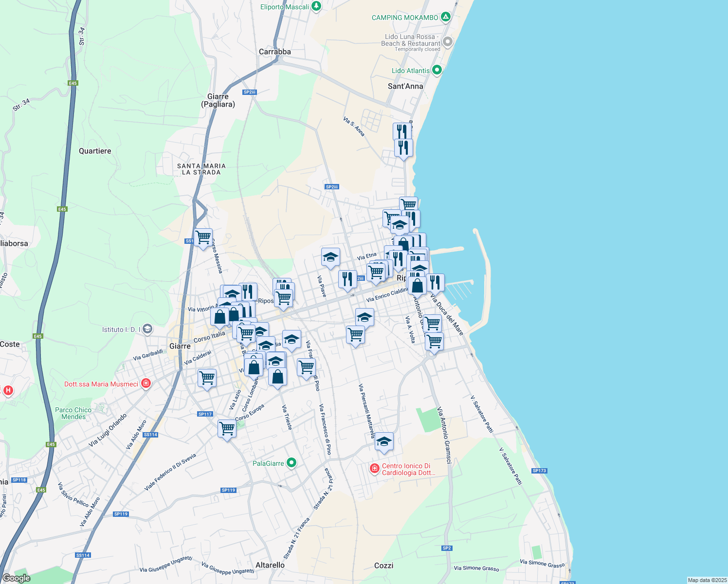Click the restaurant pin beside the marina
The width and height of the screenshot is (728, 584).
[435, 282]
